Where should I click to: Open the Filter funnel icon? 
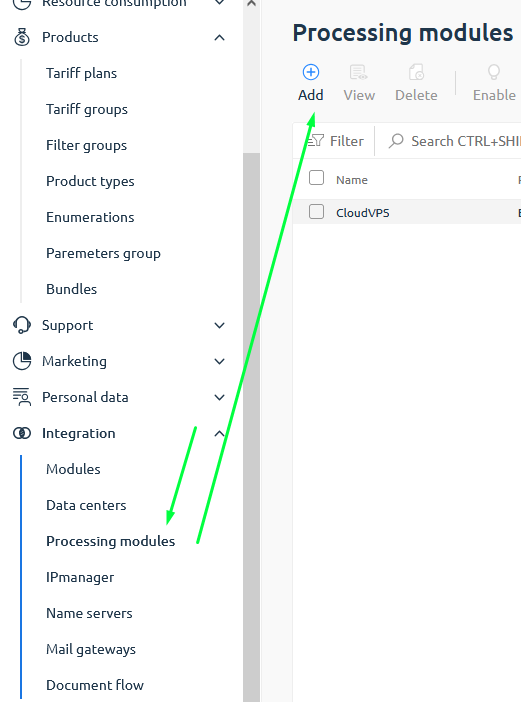tap(316, 141)
